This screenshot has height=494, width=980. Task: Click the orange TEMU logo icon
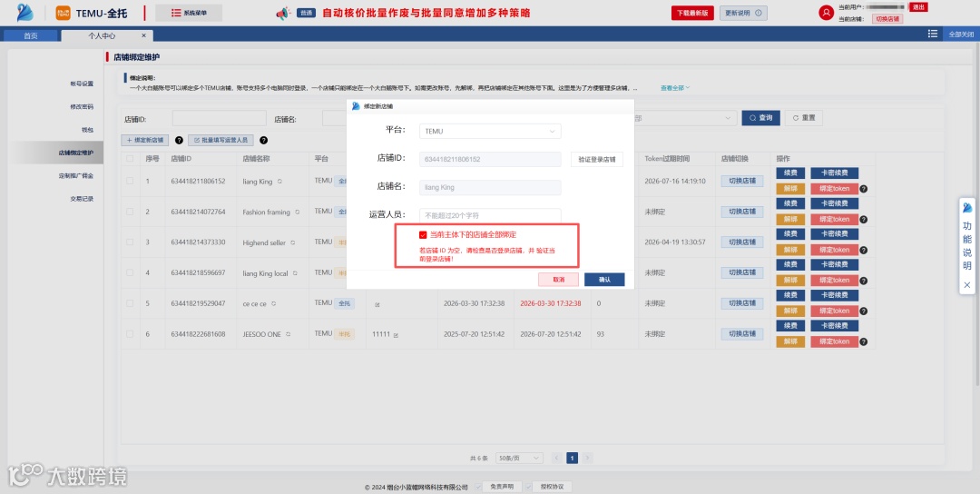[x=64, y=13]
